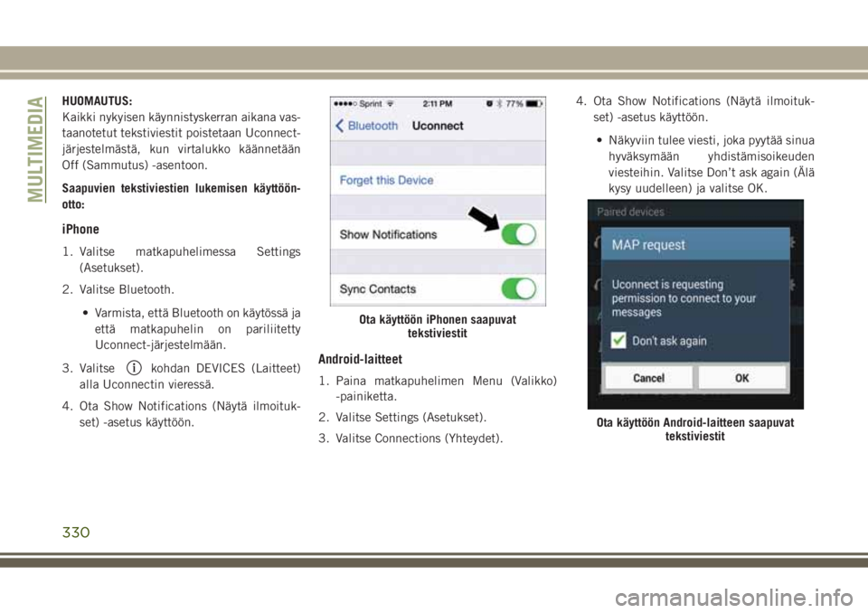Click the Bluetooth status icon on iPhone

pyautogui.click(x=499, y=104)
